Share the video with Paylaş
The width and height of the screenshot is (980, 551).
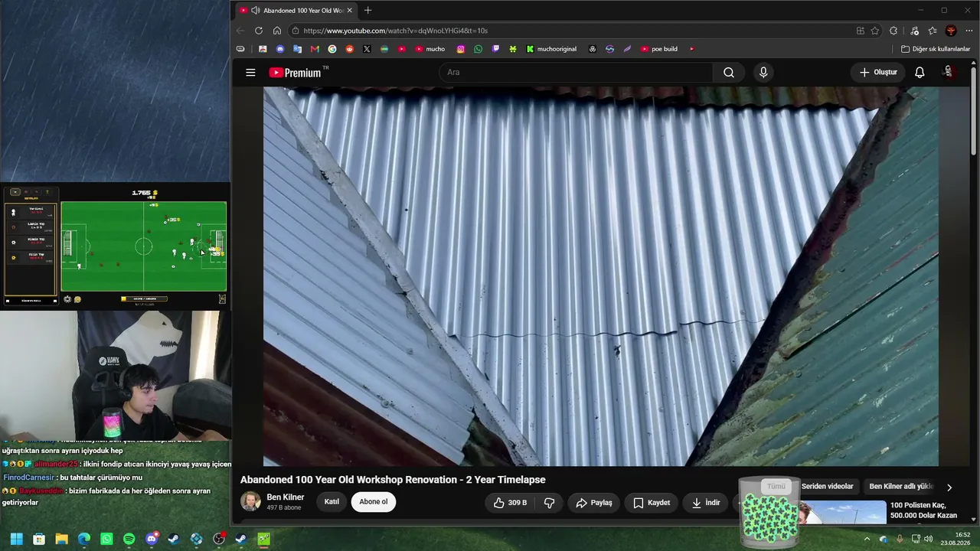[x=594, y=503]
